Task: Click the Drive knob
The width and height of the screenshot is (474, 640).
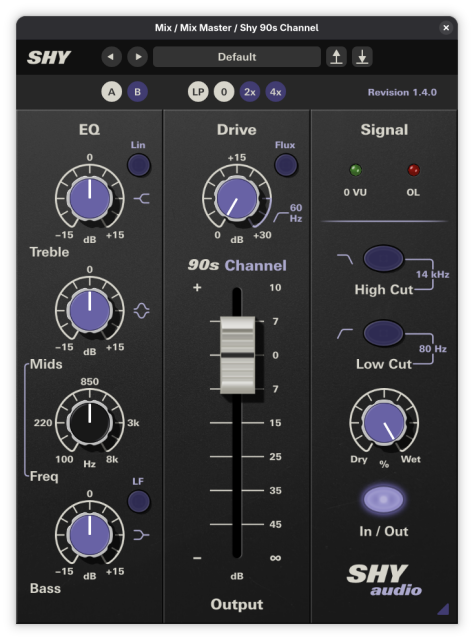Action: coord(237,198)
